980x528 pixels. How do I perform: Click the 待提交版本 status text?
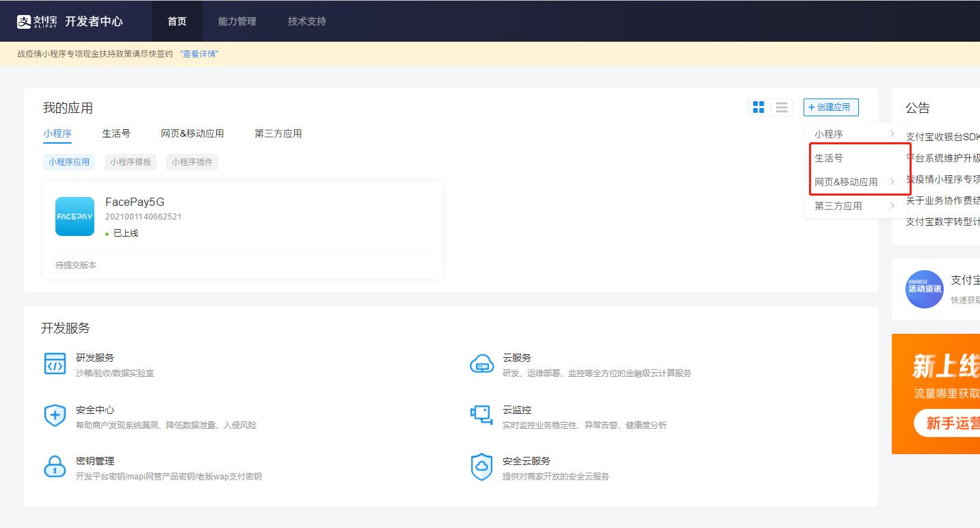tap(76, 265)
